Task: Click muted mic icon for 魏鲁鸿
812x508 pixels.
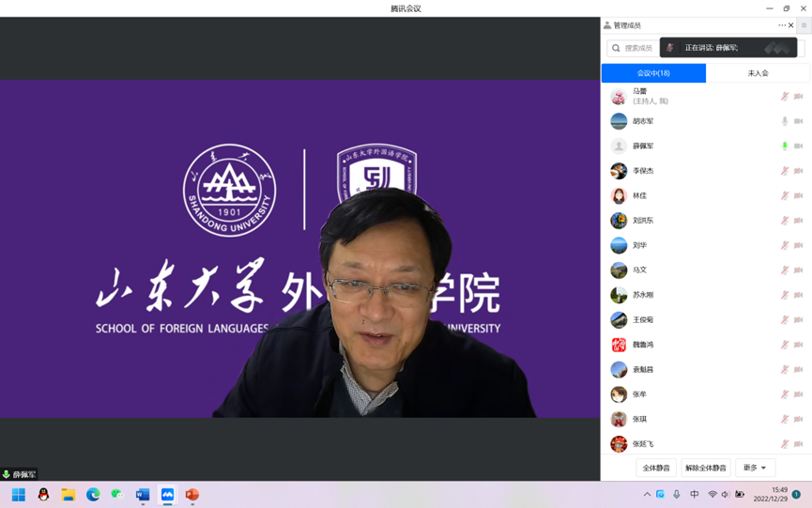Action: (x=785, y=345)
